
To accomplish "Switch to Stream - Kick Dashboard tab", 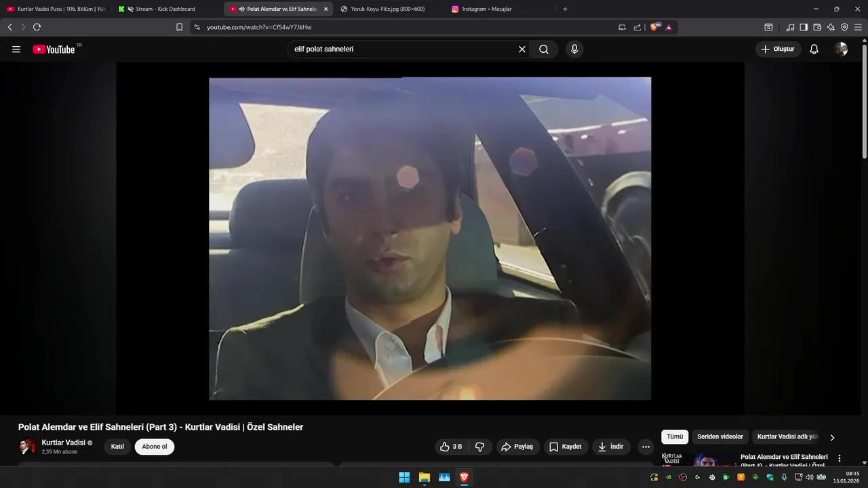I will tap(167, 9).
